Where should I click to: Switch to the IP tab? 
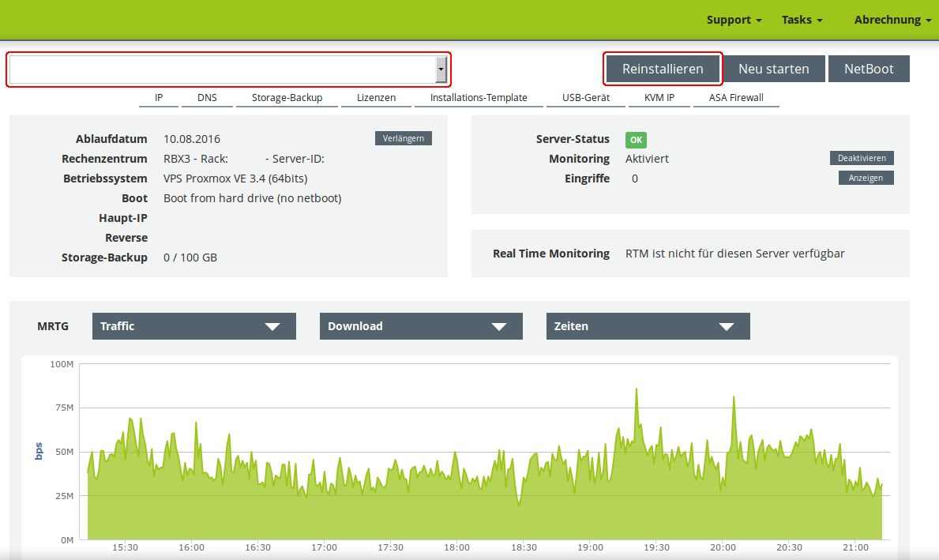click(159, 98)
